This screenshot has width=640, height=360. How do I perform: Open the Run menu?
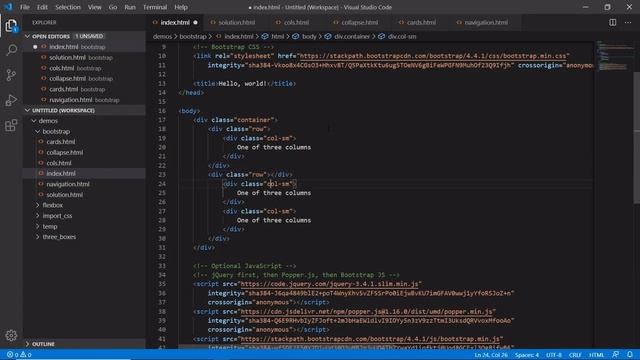(130, 7)
